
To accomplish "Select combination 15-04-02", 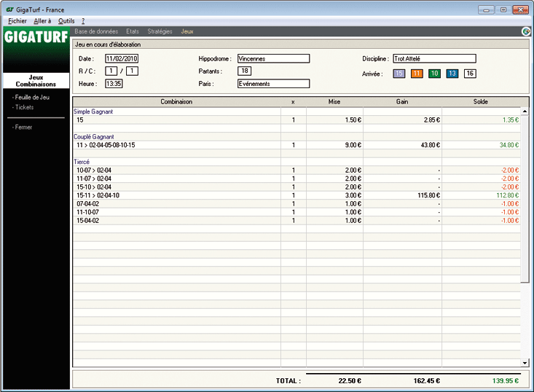I will pyautogui.click(x=297, y=221).
